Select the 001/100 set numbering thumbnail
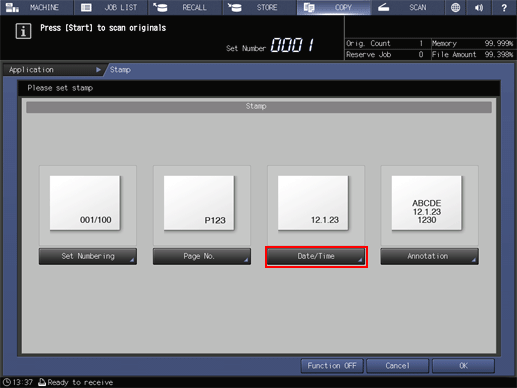 pyautogui.click(x=85, y=203)
